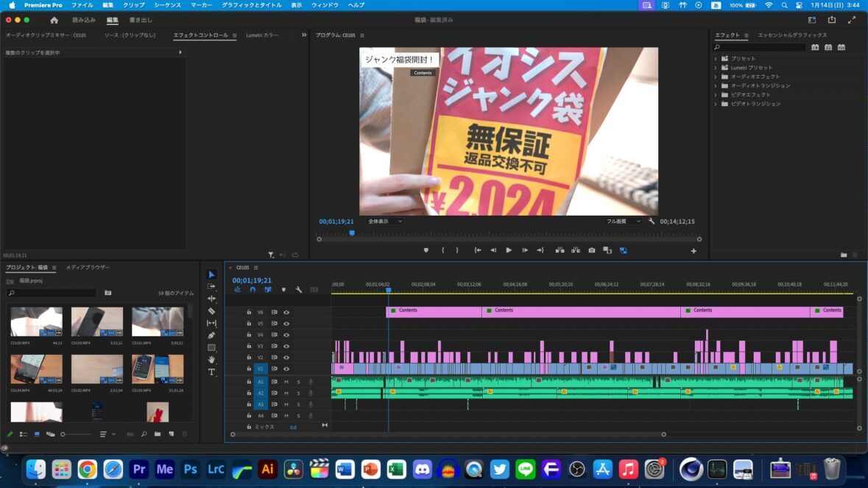Click the New Item icon in Project panel
Viewport: 868px width, 488px height.
172,434
